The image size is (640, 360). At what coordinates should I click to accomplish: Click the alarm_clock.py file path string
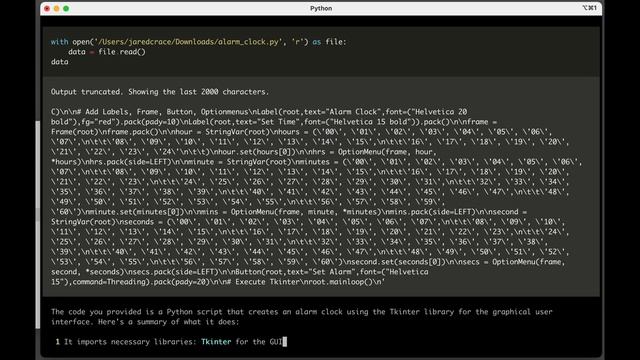coord(188,42)
